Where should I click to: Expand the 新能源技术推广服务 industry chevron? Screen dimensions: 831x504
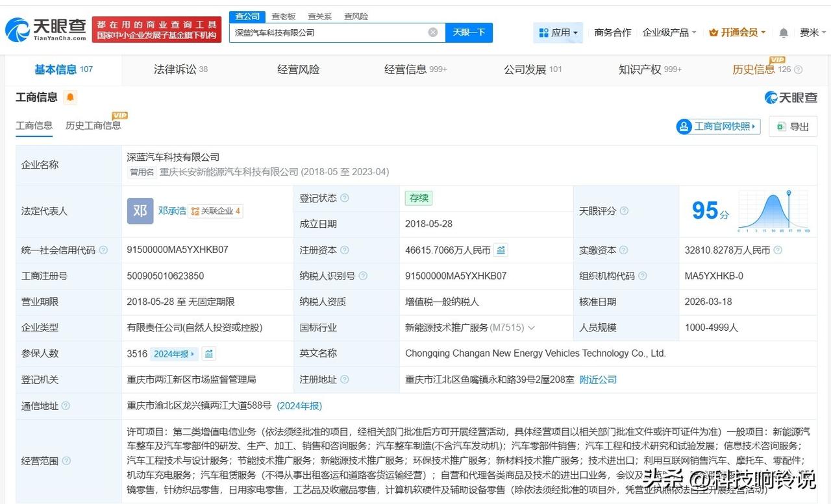(532, 328)
